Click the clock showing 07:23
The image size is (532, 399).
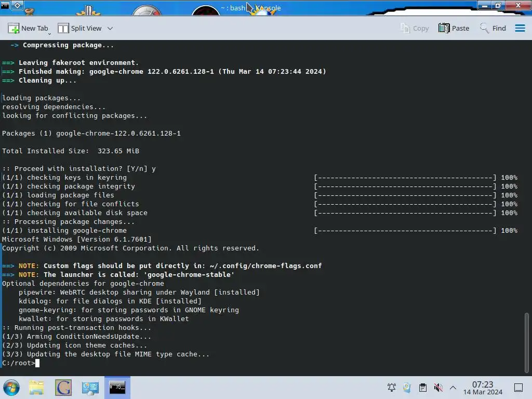483,388
